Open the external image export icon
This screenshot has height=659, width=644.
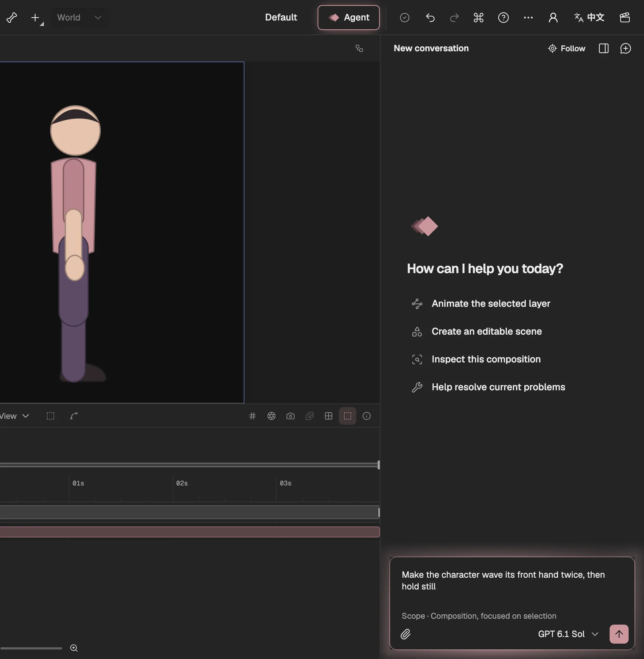[x=310, y=416]
